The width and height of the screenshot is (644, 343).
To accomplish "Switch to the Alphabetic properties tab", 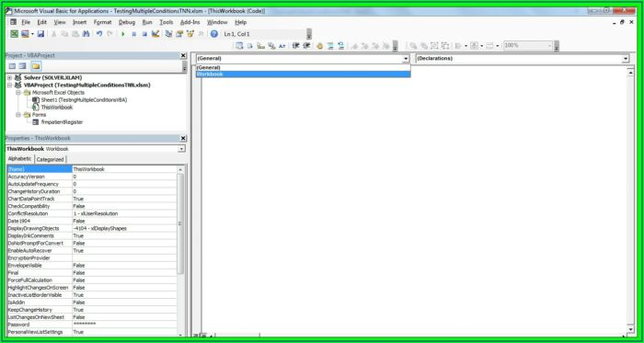I will click(x=19, y=159).
